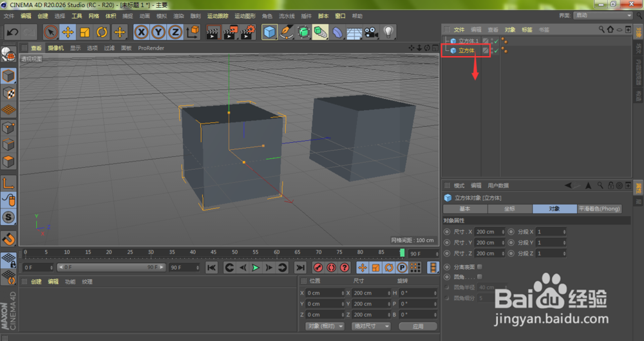Toggle parameter keyframe recording P icon
The width and height of the screenshot is (644, 341).
402,268
